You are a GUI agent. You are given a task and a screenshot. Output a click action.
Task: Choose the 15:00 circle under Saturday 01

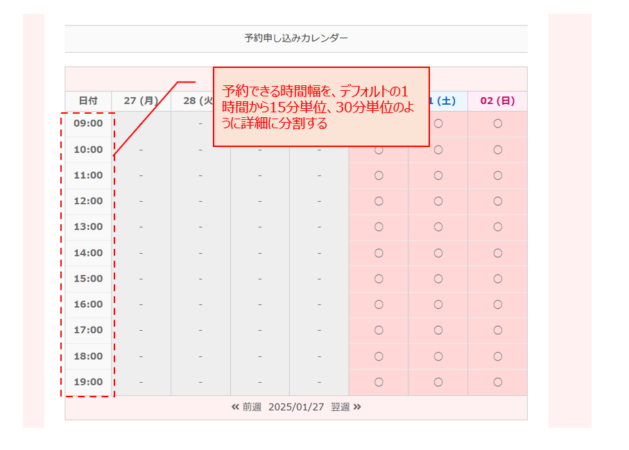point(438,278)
